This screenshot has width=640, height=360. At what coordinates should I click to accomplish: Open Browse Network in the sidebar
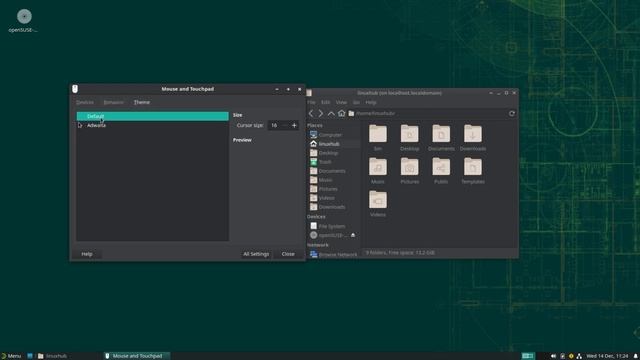coord(333,254)
